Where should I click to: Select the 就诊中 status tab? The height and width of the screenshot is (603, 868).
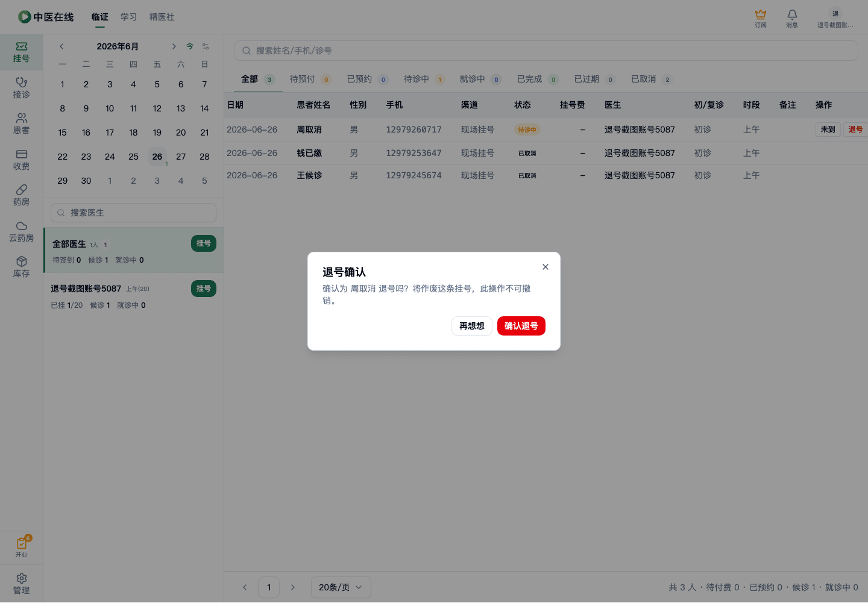(x=480, y=80)
